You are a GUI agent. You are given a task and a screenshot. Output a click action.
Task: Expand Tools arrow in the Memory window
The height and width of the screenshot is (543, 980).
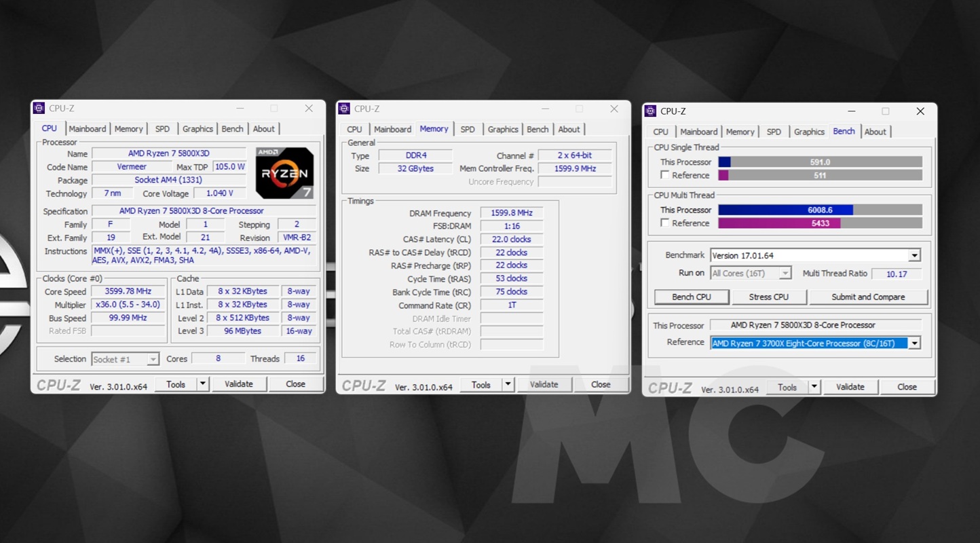tap(508, 385)
